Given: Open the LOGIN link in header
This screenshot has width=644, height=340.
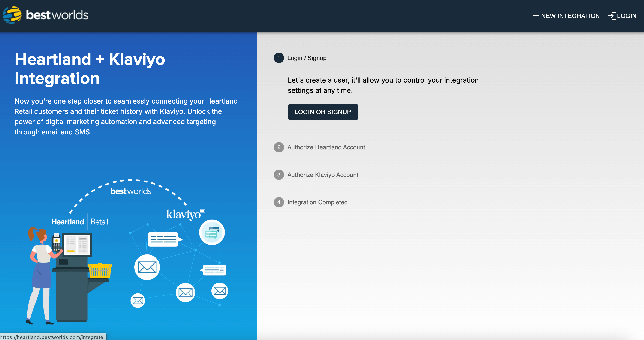Looking at the screenshot, I should coord(622,16).
